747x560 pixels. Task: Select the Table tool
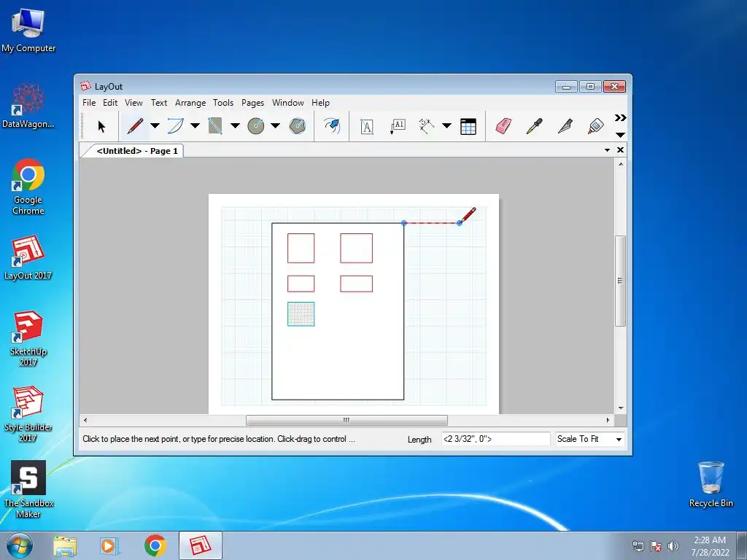pyautogui.click(x=468, y=127)
